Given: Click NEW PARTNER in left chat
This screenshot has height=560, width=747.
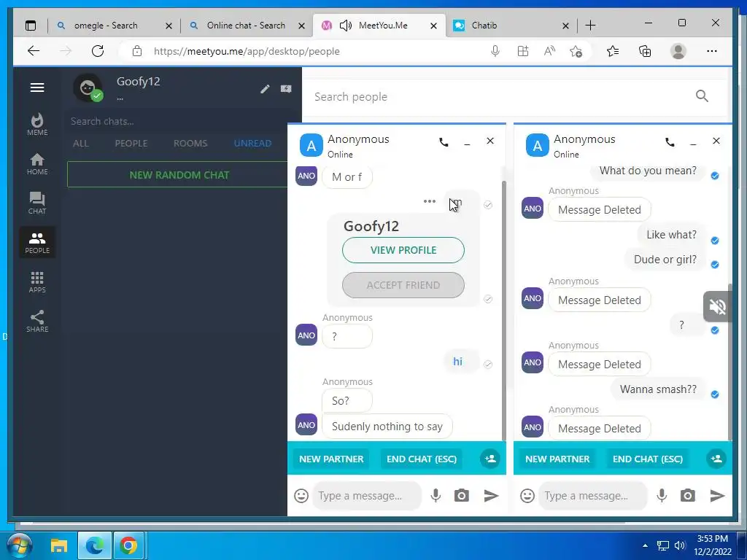Looking at the screenshot, I should point(331,459).
